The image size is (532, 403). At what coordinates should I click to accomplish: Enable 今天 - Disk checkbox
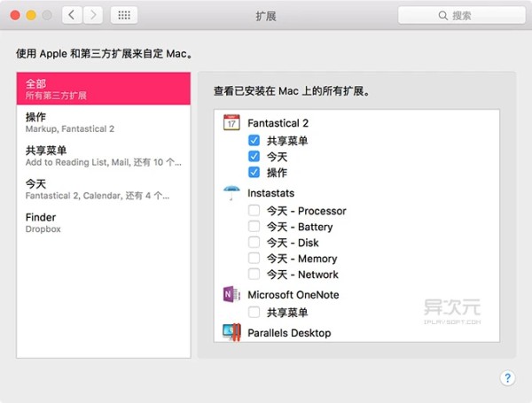254,243
